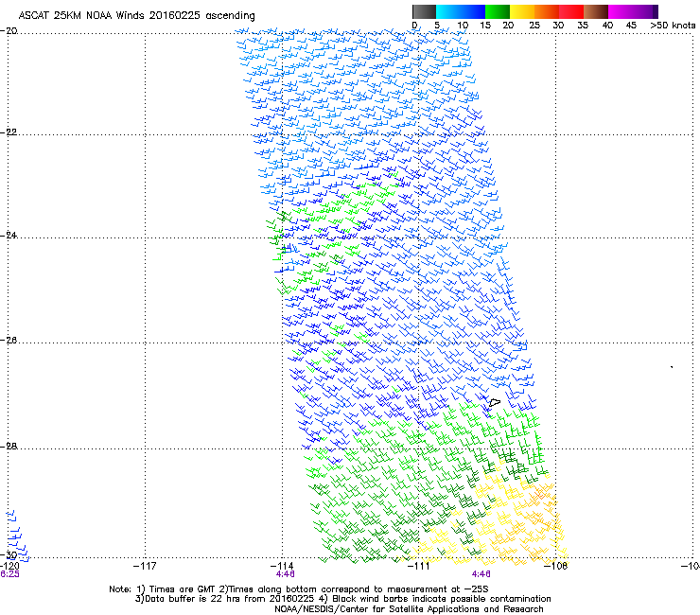700x615 pixels.
Task: Click the "-20" latitude axis label
Action: click(9, 31)
